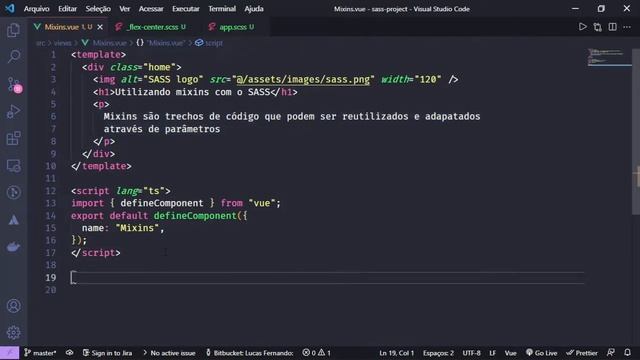Place cursor on empty line 19
The height and width of the screenshot is (360, 640).
point(327,278)
